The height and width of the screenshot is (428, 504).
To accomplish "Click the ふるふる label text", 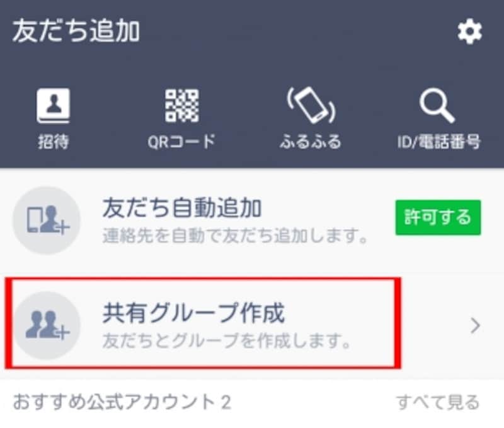I will (x=310, y=141).
